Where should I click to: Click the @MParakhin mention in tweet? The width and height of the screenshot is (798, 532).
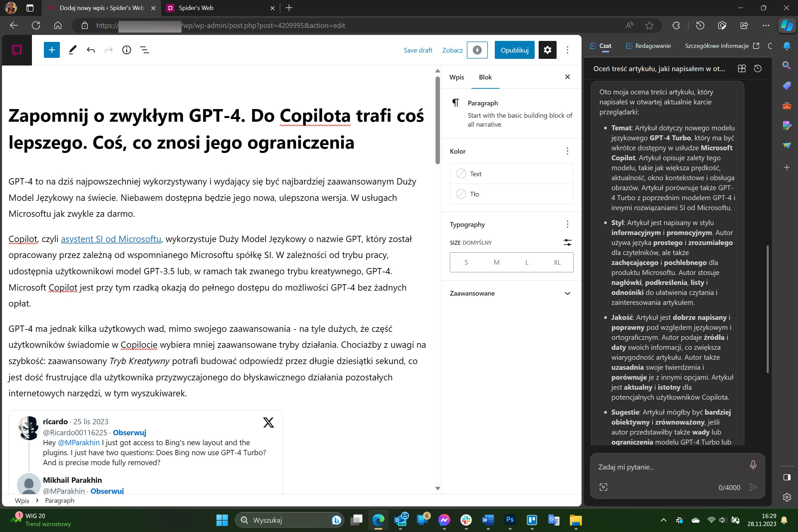pyautogui.click(x=79, y=443)
